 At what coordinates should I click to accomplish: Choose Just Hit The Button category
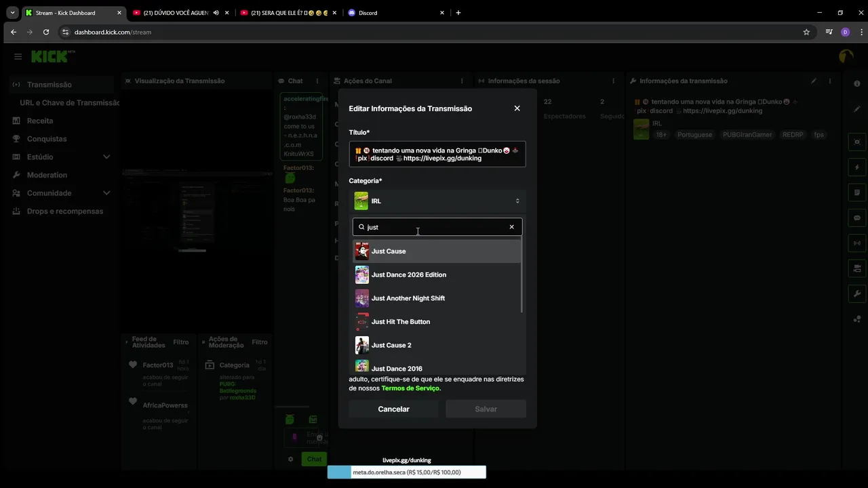[x=437, y=322]
